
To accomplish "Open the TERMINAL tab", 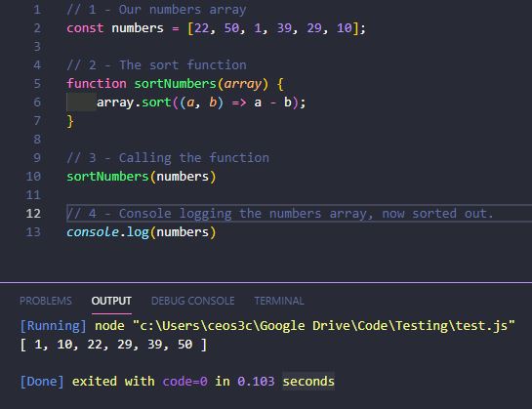I will point(279,301).
